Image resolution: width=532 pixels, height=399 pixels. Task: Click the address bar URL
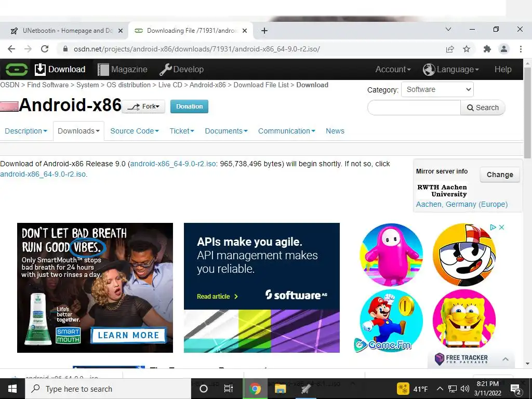coord(197,49)
